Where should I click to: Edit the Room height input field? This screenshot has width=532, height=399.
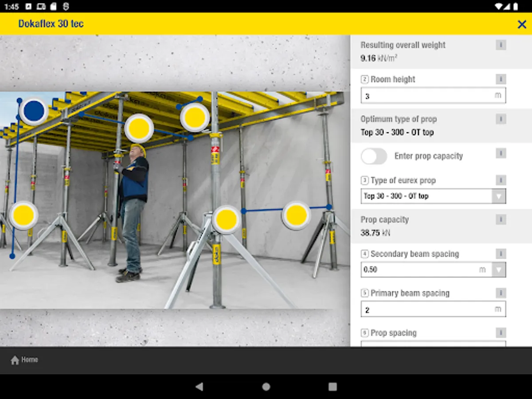(x=433, y=95)
